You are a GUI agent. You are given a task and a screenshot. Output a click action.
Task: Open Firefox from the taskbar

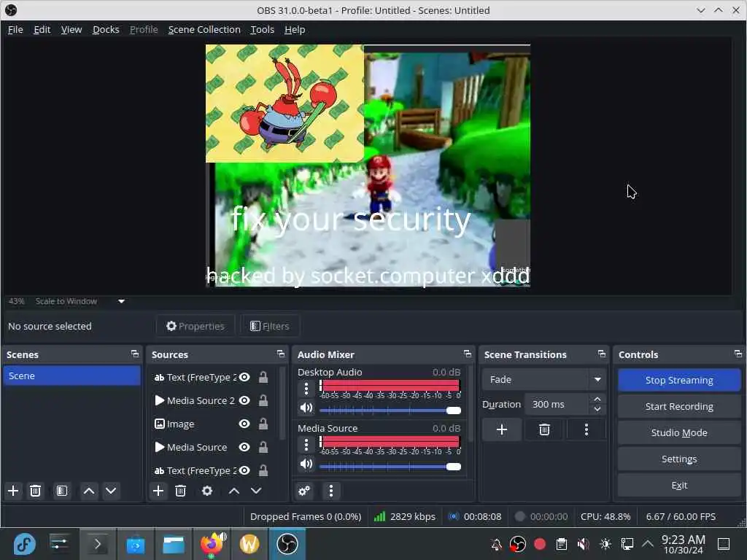pyautogui.click(x=212, y=544)
